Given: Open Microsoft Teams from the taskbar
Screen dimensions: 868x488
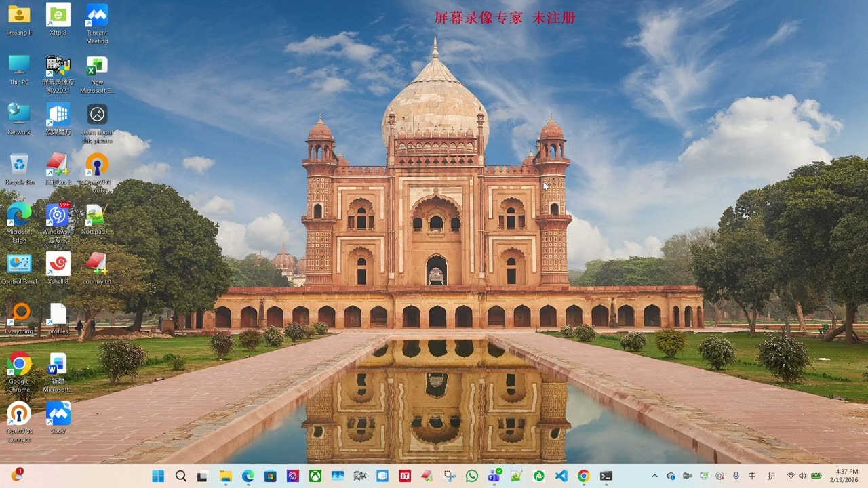Looking at the screenshot, I should click(x=494, y=476).
